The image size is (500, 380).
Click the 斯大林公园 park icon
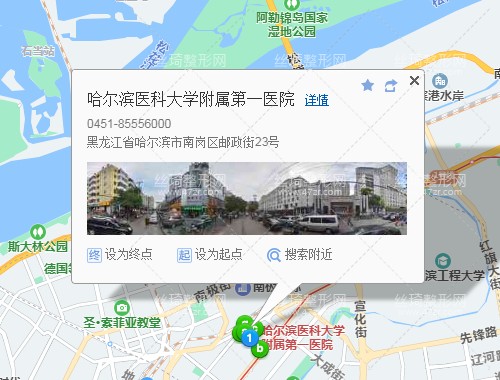click(x=38, y=232)
